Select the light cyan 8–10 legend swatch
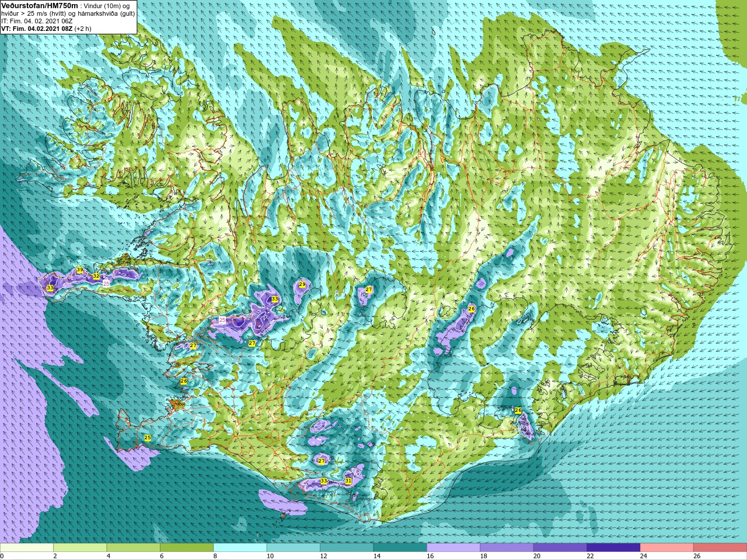Screen dimensions: 747x560 [x=240, y=548]
